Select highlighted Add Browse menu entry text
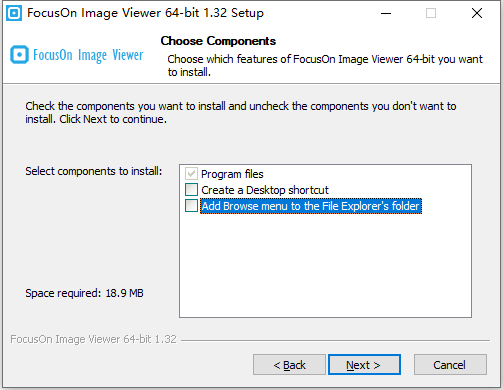Image resolution: width=503 pixels, height=390 pixels. (311, 206)
